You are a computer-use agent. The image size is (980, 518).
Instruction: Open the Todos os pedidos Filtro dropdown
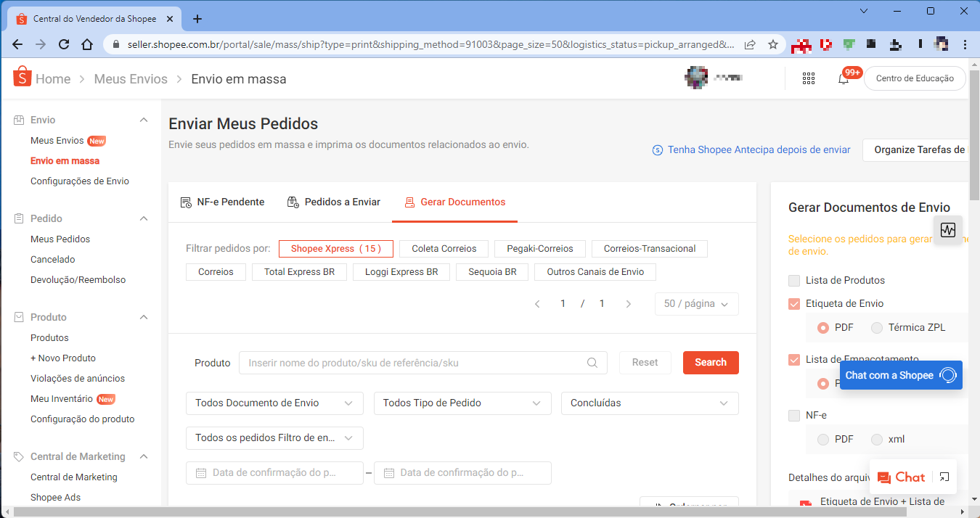pyautogui.click(x=274, y=438)
